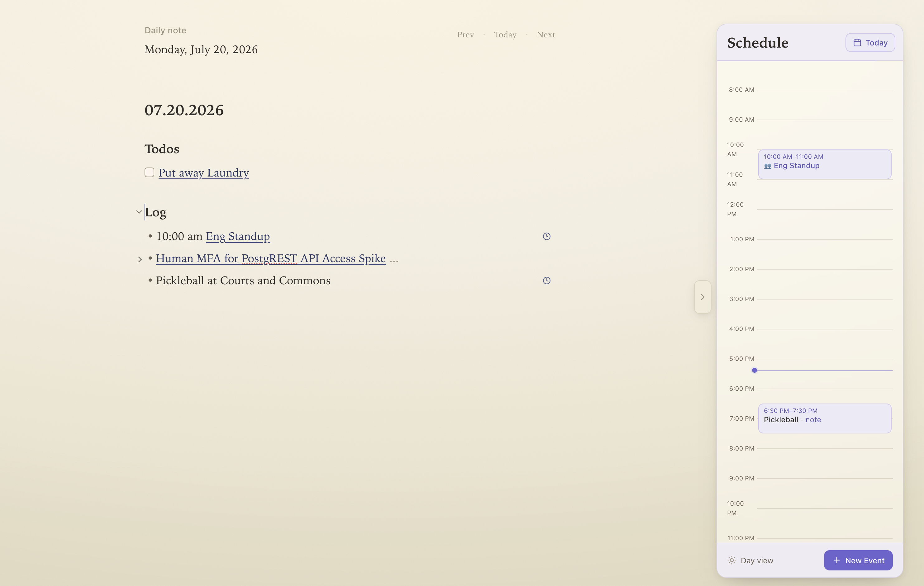The width and height of the screenshot is (924, 586).
Task: Click the 5:00 PM time label
Action: pyautogui.click(x=742, y=359)
